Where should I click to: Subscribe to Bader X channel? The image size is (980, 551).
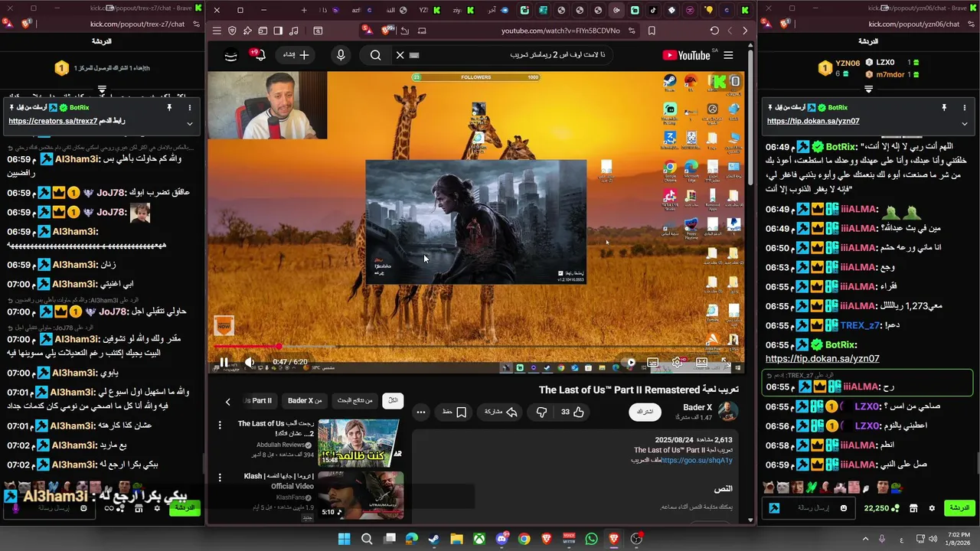[x=645, y=412]
